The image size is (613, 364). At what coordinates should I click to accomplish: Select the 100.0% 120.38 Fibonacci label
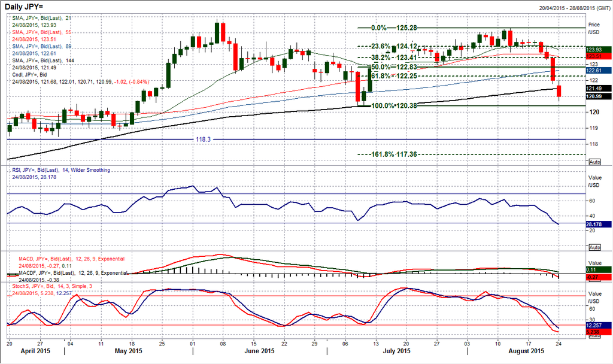pos(394,105)
